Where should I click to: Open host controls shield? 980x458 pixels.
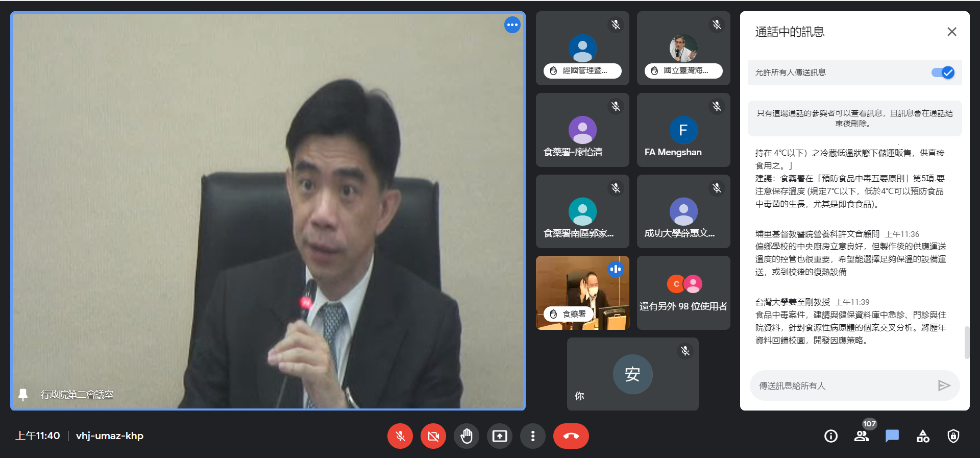953,436
